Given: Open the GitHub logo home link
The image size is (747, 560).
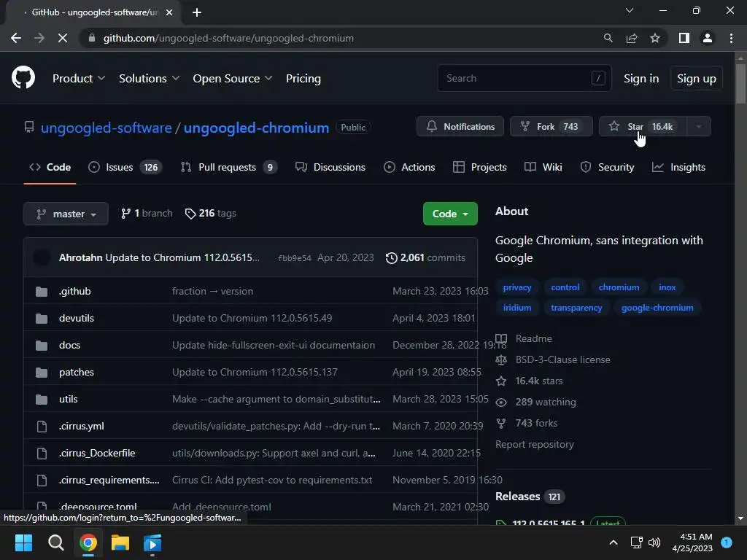Looking at the screenshot, I should point(23,78).
